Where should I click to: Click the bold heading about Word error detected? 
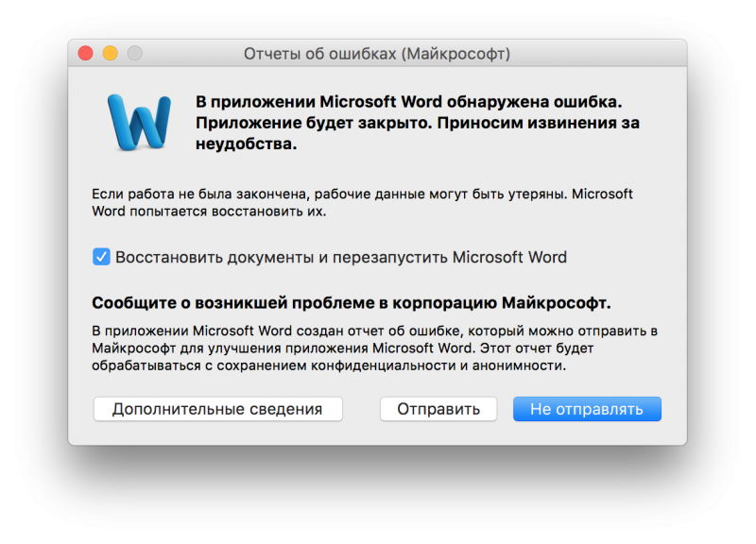[x=418, y=123]
